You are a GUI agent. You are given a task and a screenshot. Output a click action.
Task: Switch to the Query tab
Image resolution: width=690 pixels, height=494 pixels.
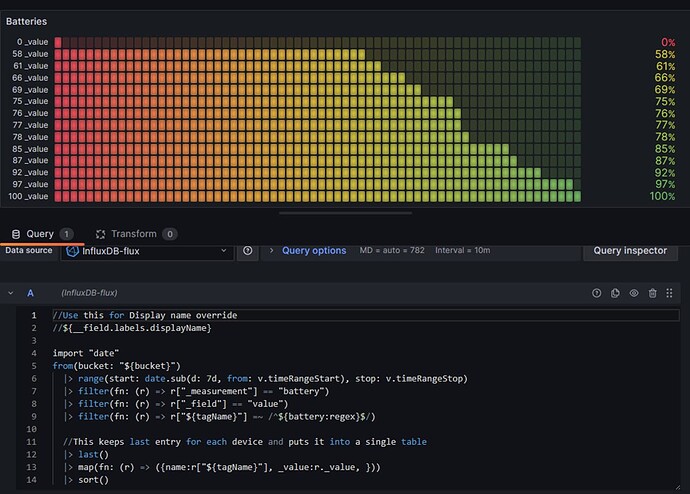tap(42, 234)
